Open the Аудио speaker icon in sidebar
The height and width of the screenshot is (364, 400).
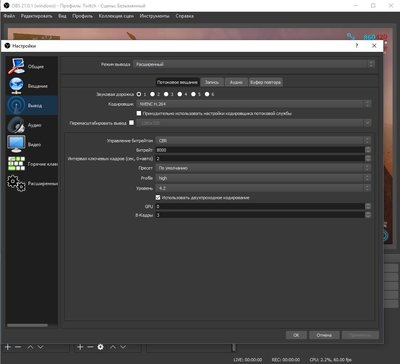[x=16, y=125]
